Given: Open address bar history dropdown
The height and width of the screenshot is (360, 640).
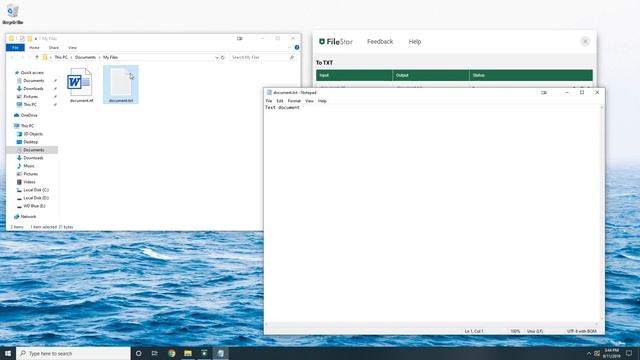Looking at the screenshot, I should pyautogui.click(x=217, y=58).
